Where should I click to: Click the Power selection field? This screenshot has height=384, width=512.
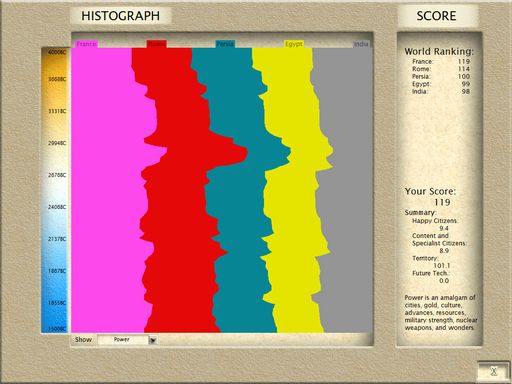123,340
